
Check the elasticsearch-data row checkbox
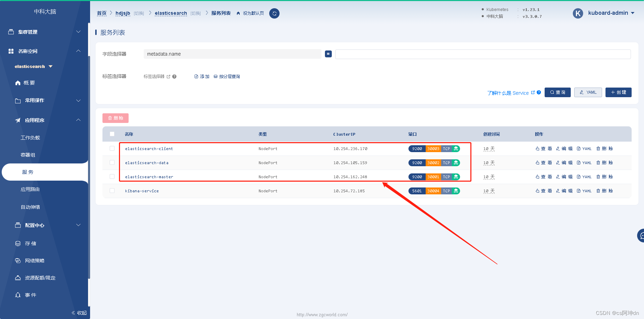click(x=112, y=162)
